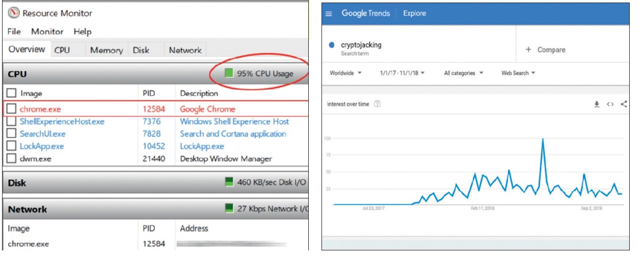
Task: Share the interest over time chart
Action: tap(624, 104)
